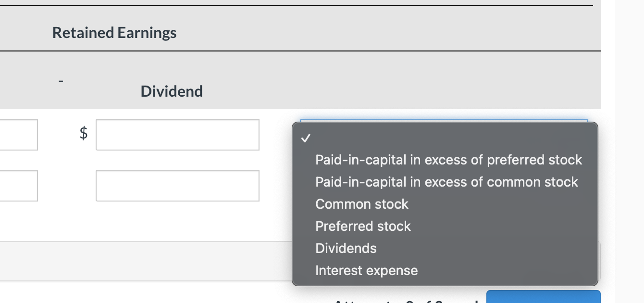
Task: Click the gray row beneath the input fields
Action: click(144, 262)
